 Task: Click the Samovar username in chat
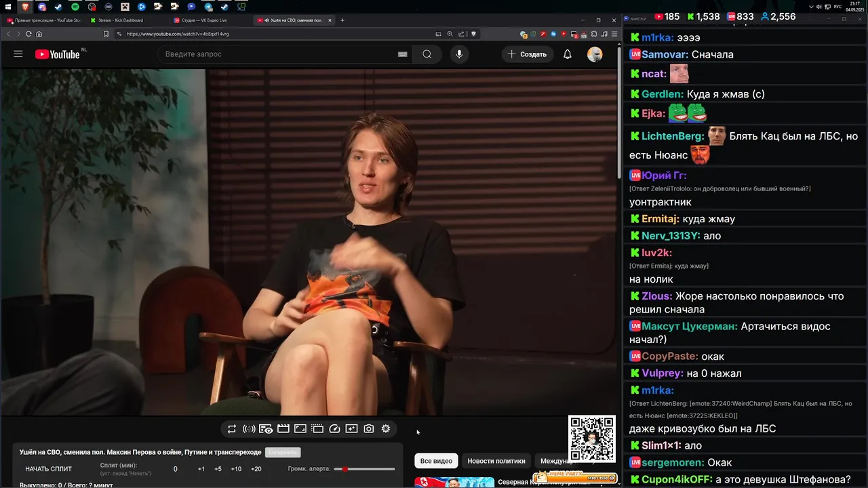pos(665,54)
